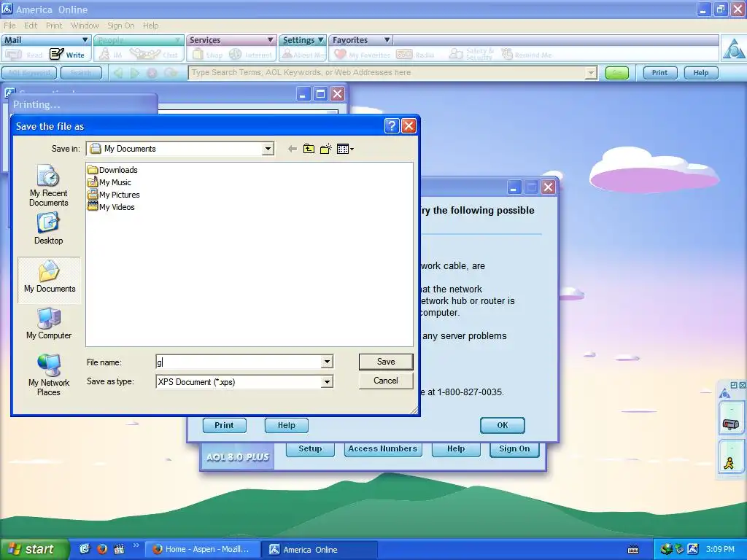This screenshot has width=747, height=560.
Task: Switch to the Home - Aspen Mozilla taskbar item
Action: (x=202, y=550)
